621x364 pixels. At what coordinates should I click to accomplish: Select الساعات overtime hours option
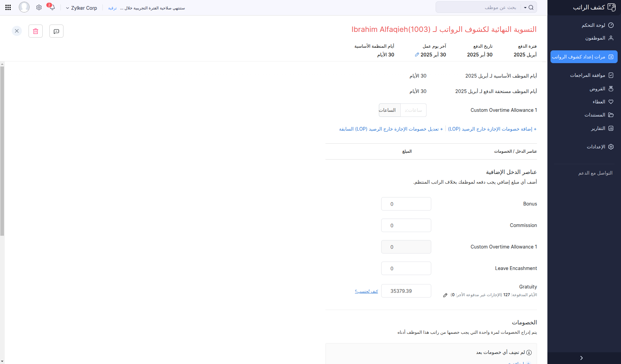(389, 110)
